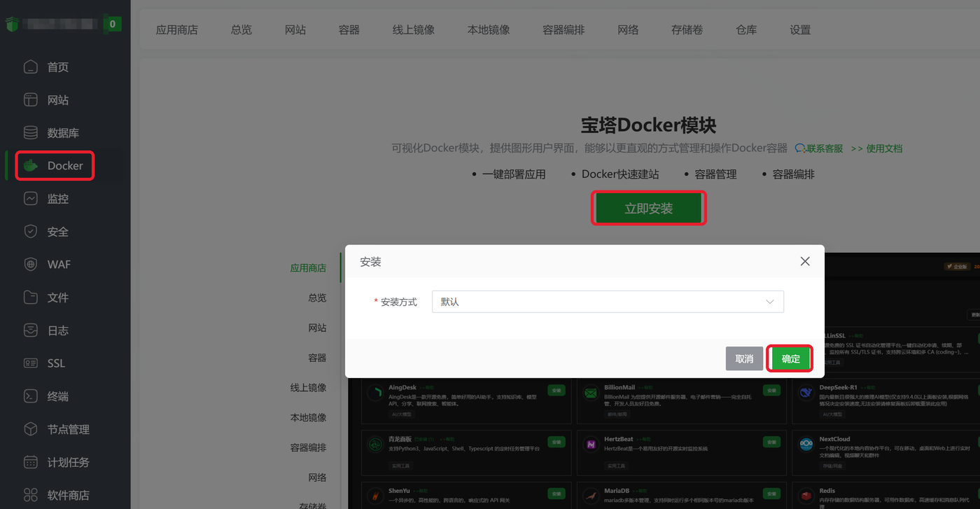Click 安装 button on ShenYu card
980x509 pixels.
pos(556,494)
